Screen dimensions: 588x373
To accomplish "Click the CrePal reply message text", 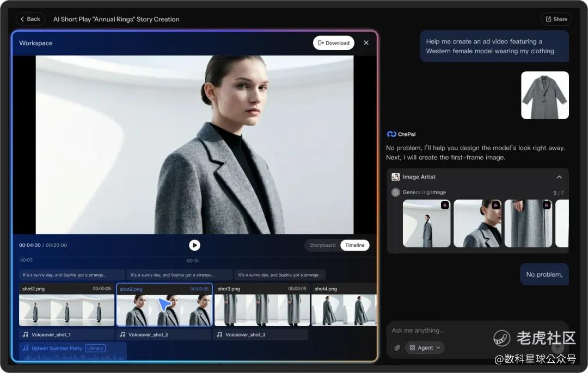I will (475, 153).
